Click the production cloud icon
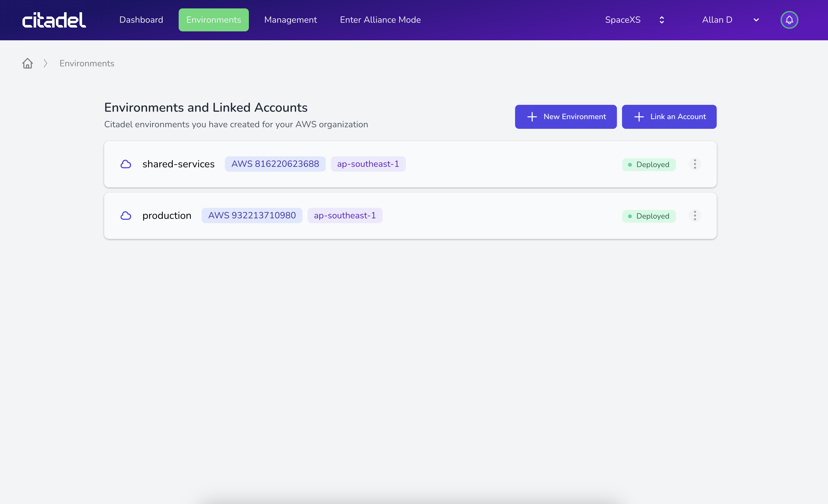 126,216
